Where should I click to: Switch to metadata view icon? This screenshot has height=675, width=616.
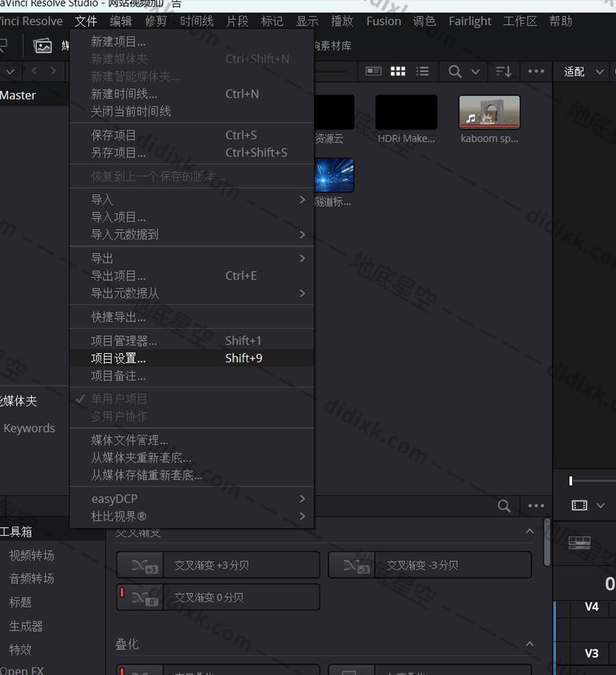374,71
